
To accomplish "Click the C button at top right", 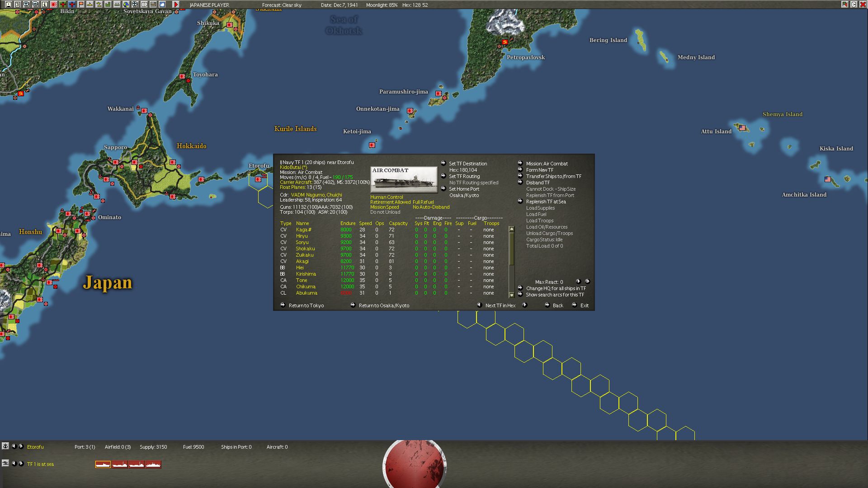I will click(854, 5).
